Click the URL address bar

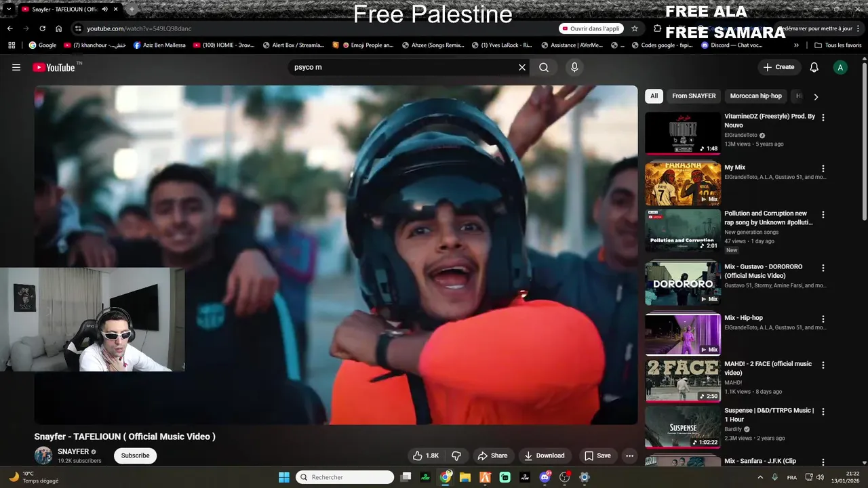312,28
